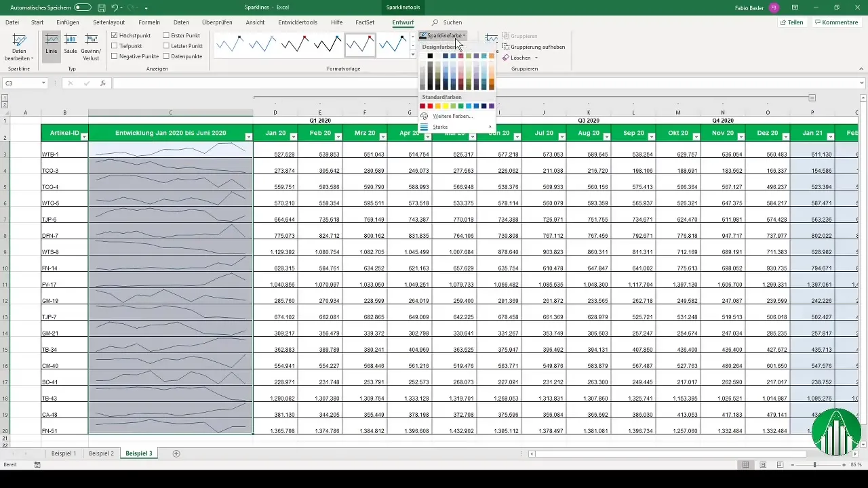Click user avatar FB in title bar

[774, 7]
